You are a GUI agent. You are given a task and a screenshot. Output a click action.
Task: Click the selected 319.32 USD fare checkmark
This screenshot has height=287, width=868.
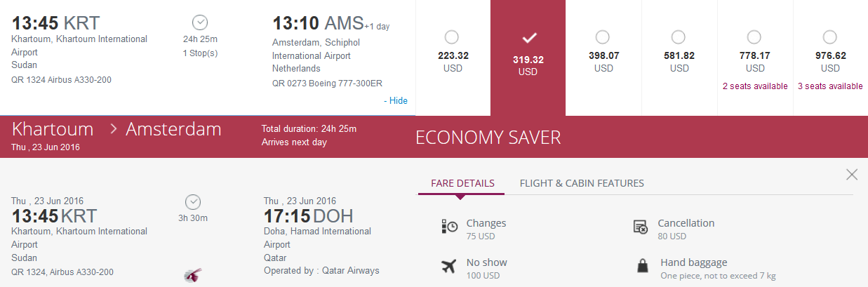coord(528,37)
